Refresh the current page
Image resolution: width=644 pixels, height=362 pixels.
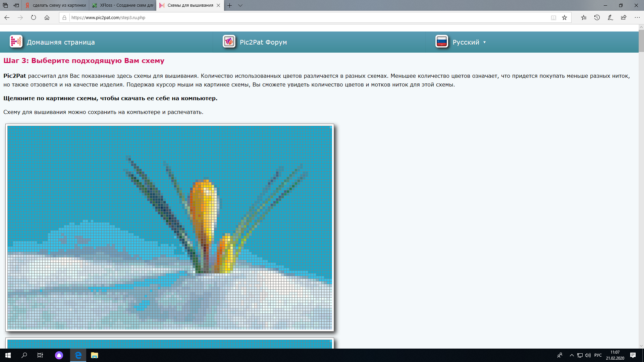pyautogui.click(x=34, y=18)
